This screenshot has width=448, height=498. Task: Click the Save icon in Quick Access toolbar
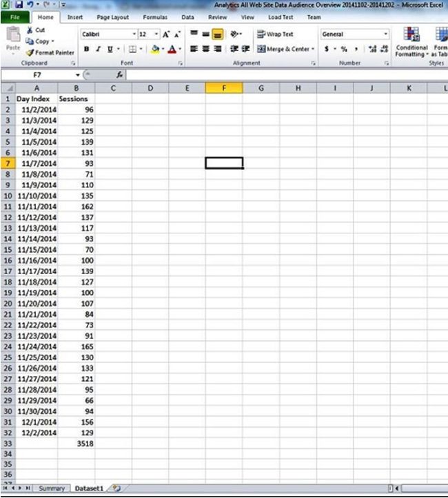(x=19, y=5)
